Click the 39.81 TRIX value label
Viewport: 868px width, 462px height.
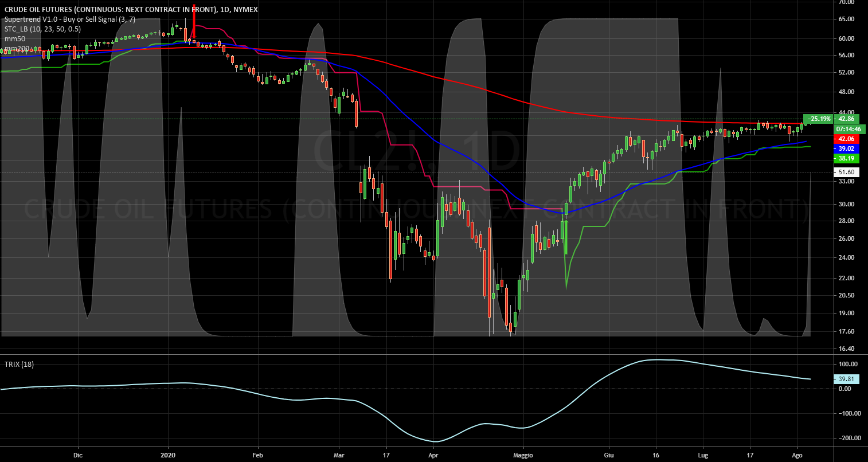pos(847,379)
